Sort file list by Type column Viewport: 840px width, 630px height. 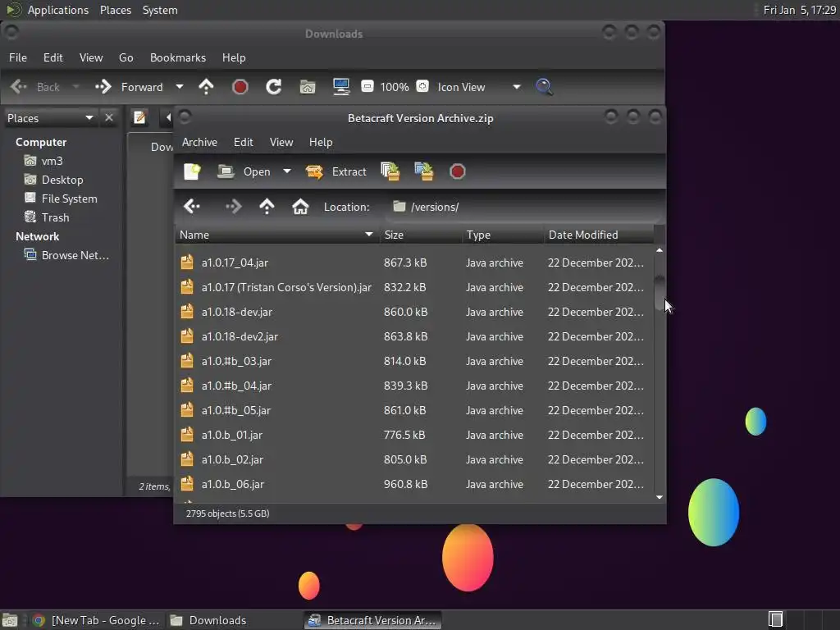(503, 235)
